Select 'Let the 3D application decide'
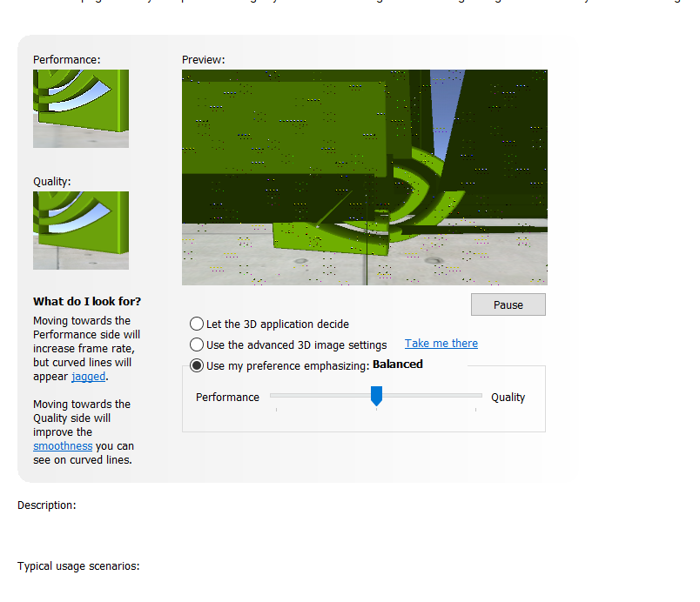Screen dimensions: 700x602 tap(197, 324)
